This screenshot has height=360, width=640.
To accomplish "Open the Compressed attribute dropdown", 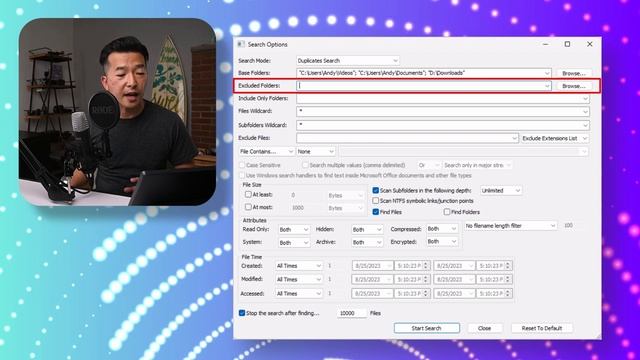I will [x=442, y=229].
